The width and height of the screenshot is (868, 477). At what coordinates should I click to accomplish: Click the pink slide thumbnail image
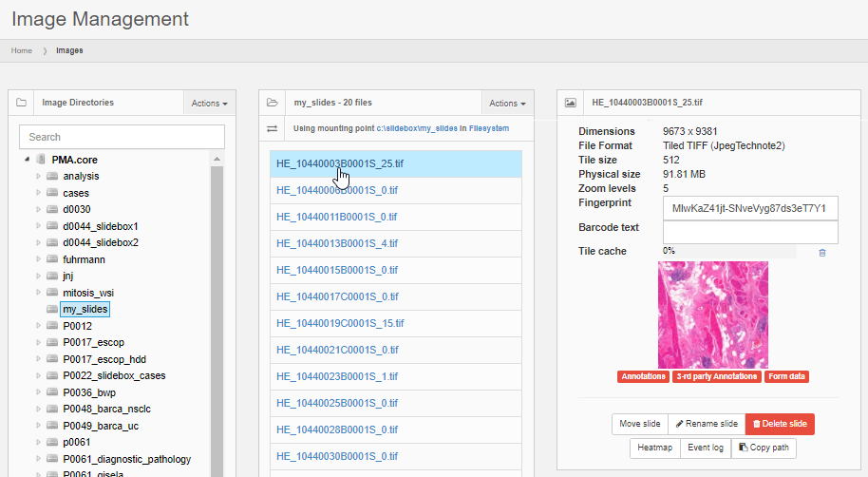tap(712, 315)
